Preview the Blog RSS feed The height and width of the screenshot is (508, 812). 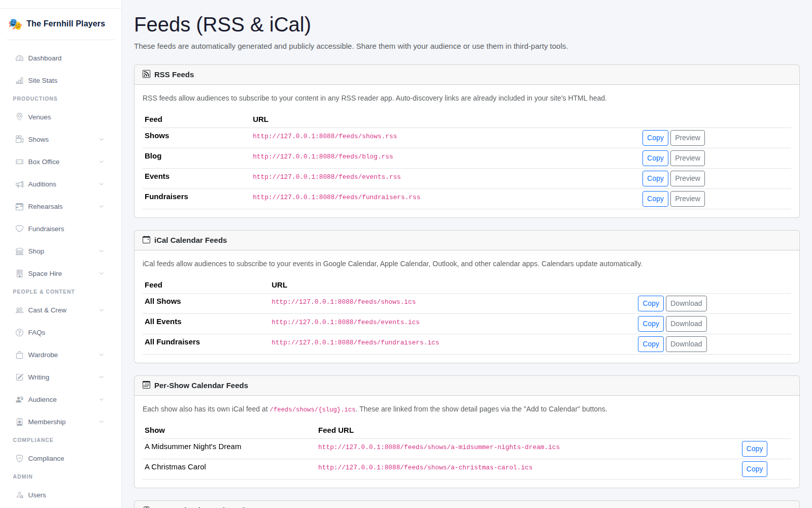click(x=688, y=158)
